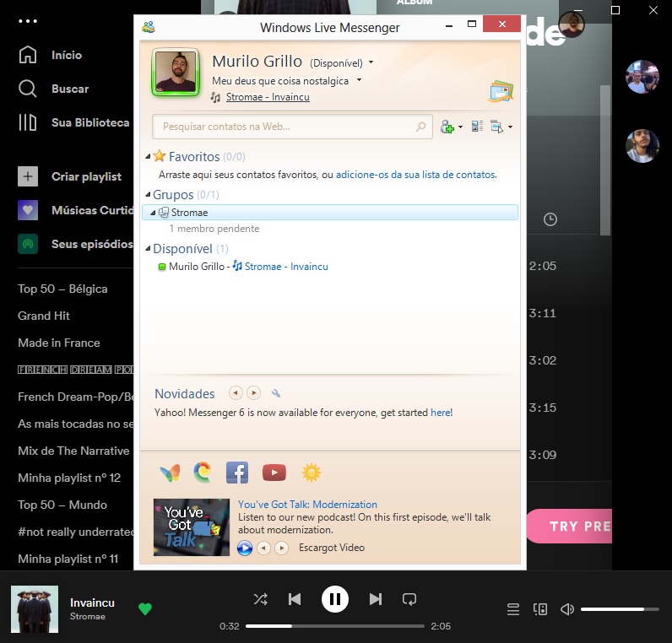Open the 'You've Got Talk: Modernization' link
Viewport: 672px width, 643px height.
307,505
